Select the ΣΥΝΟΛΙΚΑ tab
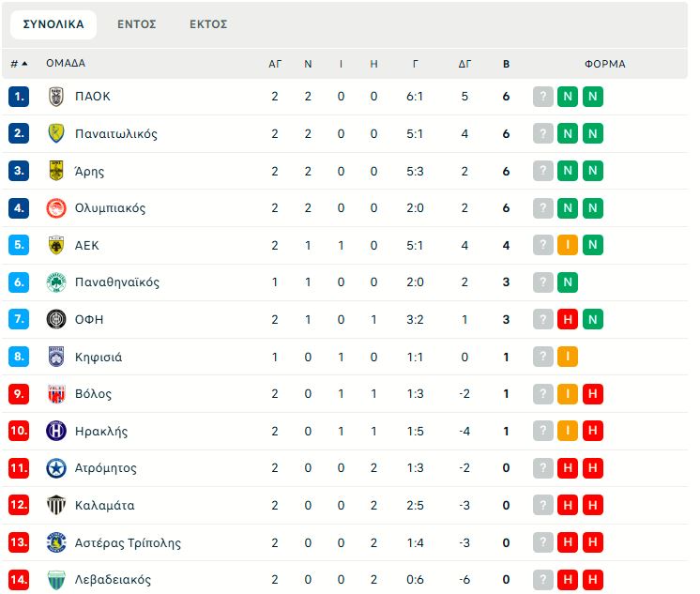The width and height of the screenshot is (700, 594). (53, 24)
